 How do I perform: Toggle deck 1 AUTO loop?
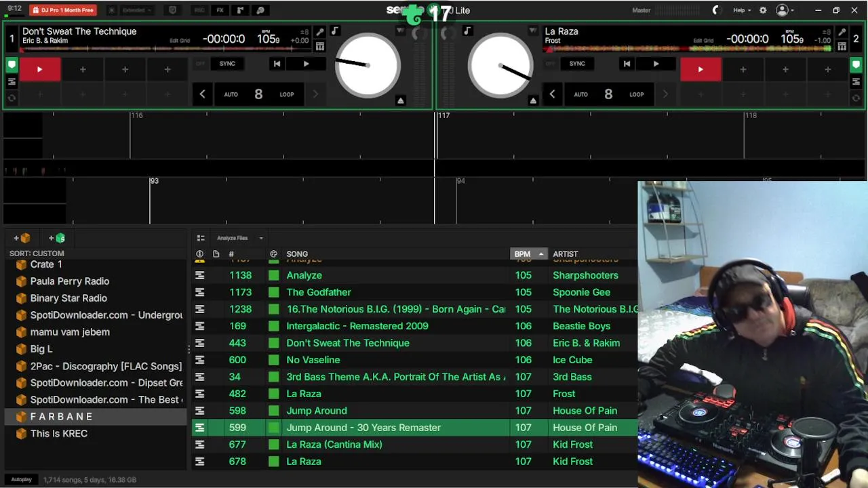tap(231, 95)
